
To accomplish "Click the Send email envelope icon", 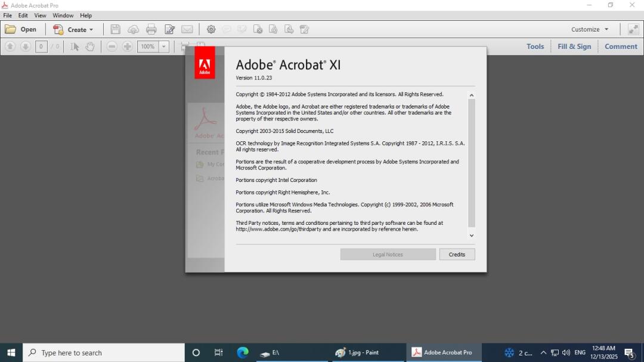I will [x=187, y=29].
